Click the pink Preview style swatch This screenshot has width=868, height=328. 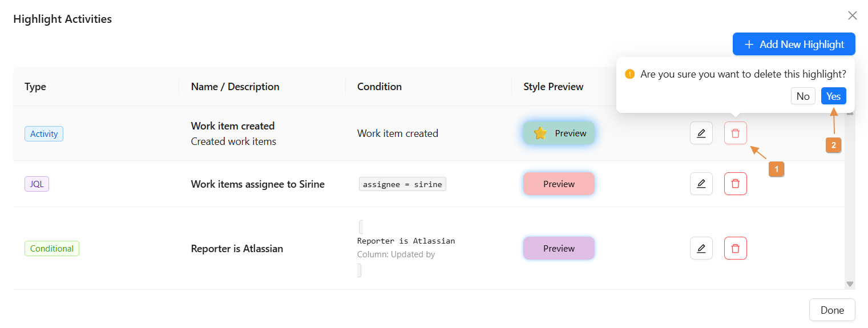coord(559,184)
